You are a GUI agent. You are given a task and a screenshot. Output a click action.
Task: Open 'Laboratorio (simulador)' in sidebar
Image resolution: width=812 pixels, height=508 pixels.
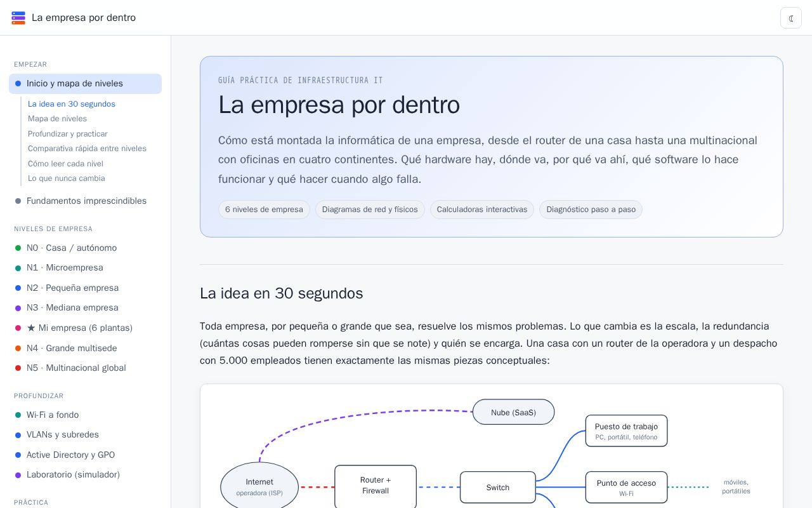tap(85, 475)
